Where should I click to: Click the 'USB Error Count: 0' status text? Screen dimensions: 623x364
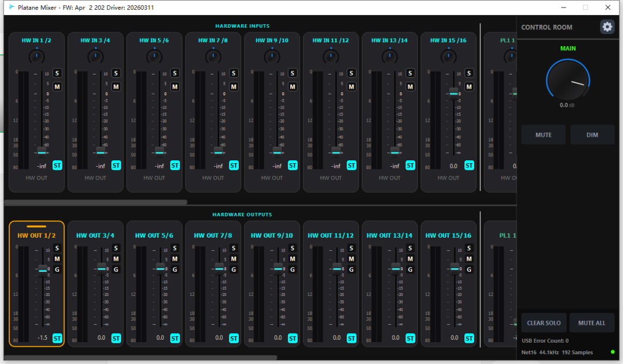pyautogui.click(x=545, y=340)
